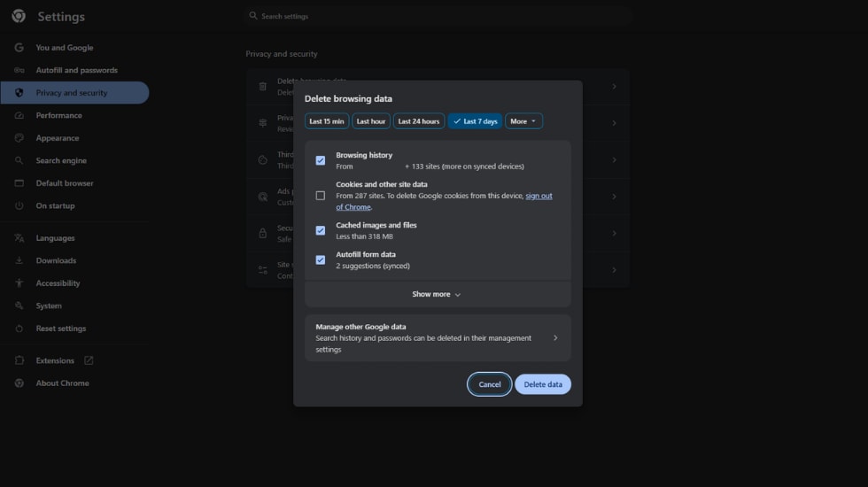Image resolution: width=868 pixels, height=487 pixels.
Task: Click chevron of background Ads privacy row
Action: pyautogui.click(x=614, y=197)
